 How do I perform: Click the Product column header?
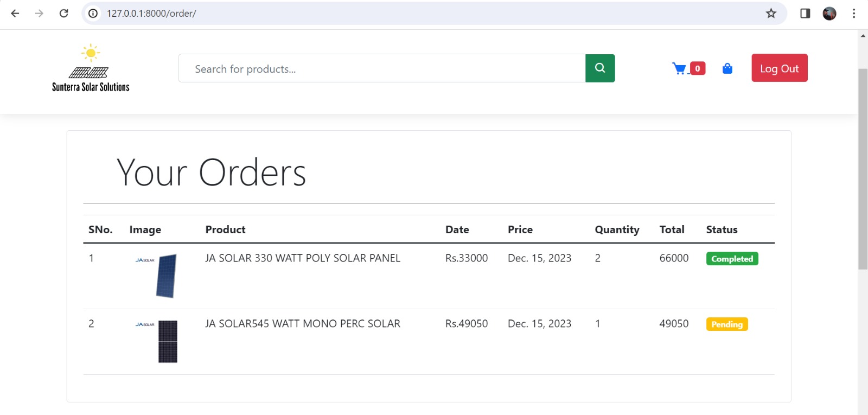[225, 229]
